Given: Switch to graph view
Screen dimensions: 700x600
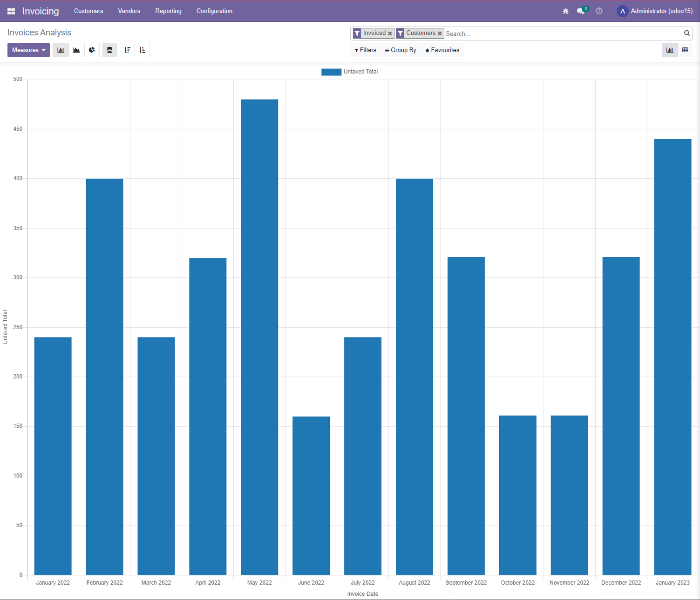Looking at the screenshot, I should (670, 50).
